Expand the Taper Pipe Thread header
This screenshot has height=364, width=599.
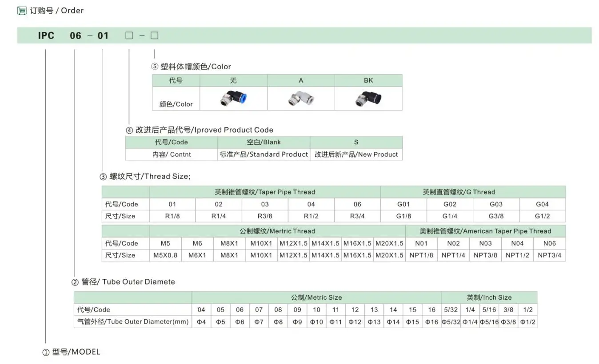[264, 192]
